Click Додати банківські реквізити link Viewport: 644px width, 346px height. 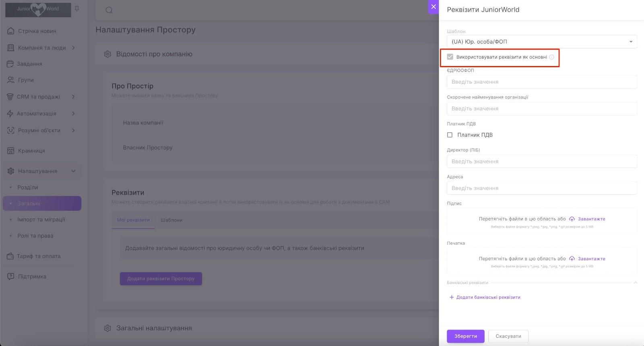click(x=488, y=297)
